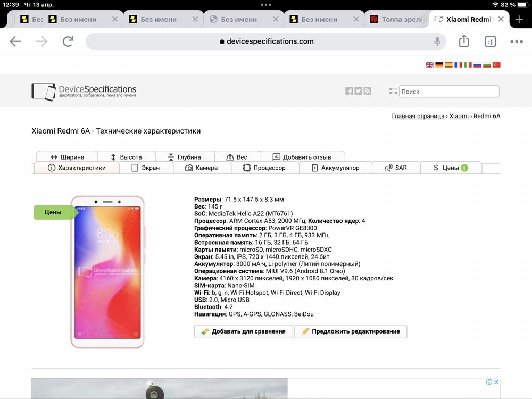Open the RSS feed icon

[368, 91]
